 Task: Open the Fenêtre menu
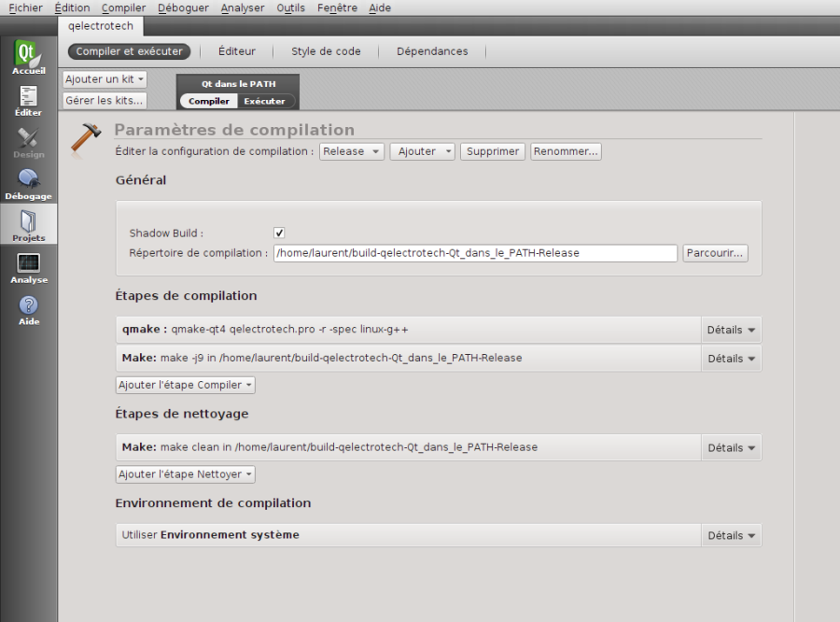click(337, 8)
